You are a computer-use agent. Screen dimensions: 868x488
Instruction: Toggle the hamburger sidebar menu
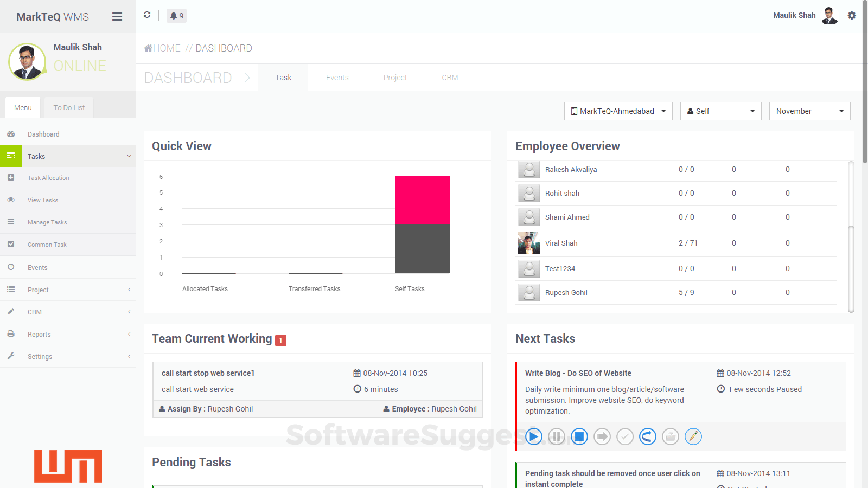coord(117,17)
